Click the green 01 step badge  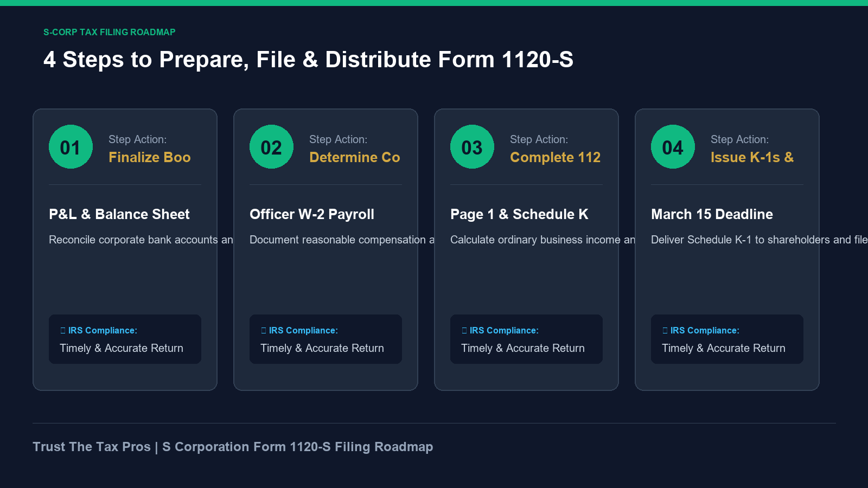click(71, 147)
